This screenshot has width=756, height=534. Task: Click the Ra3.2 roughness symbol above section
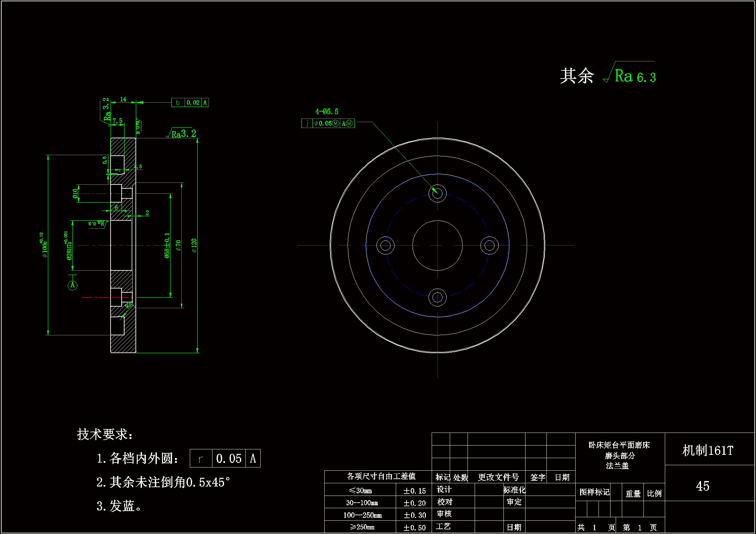[183, 134]
